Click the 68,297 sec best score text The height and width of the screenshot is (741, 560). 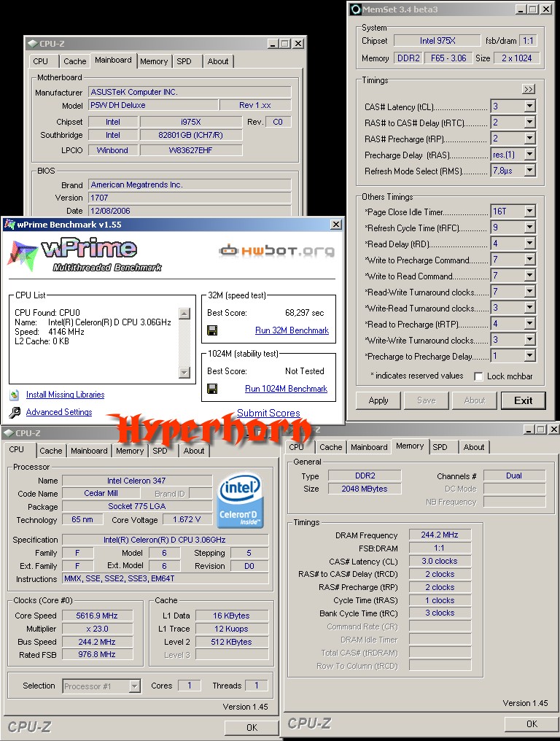304,312
